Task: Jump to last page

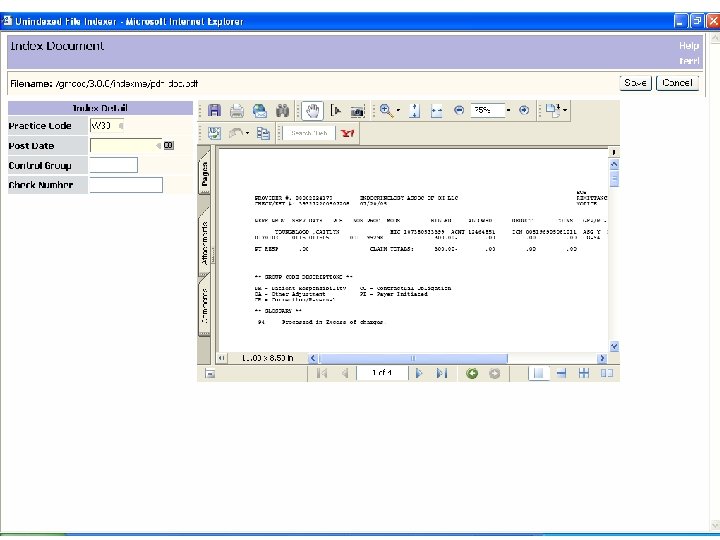Action: point(442,373)
